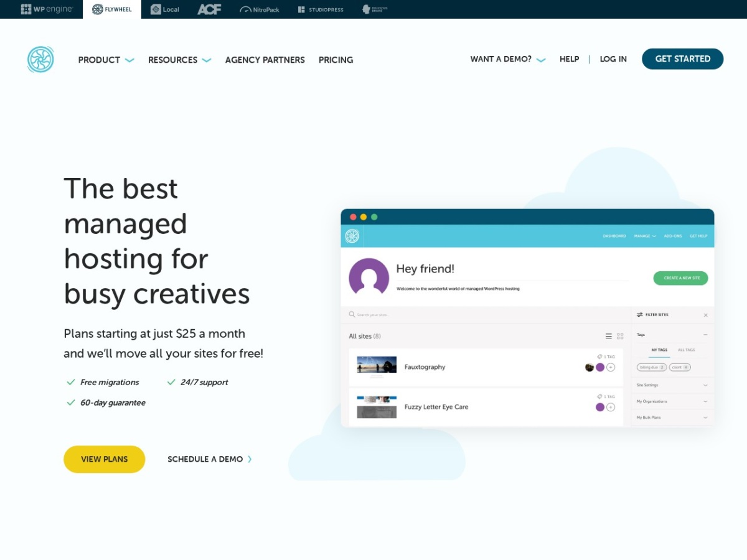
Task: Click the Fuzzy Letter Eye Care name
Action: 436,407
